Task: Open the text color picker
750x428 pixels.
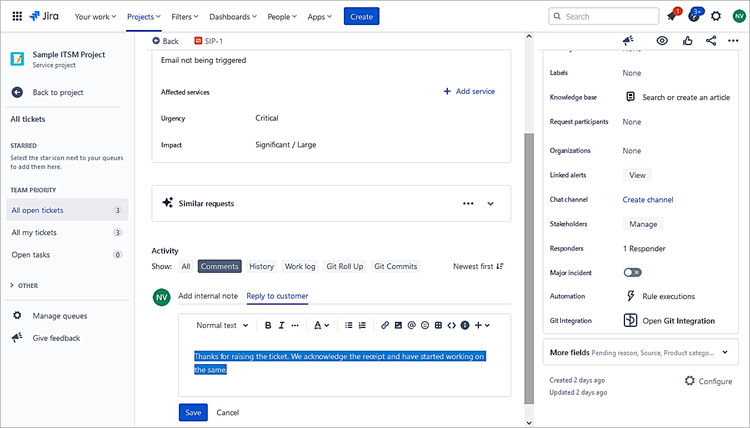Action: 320,325
